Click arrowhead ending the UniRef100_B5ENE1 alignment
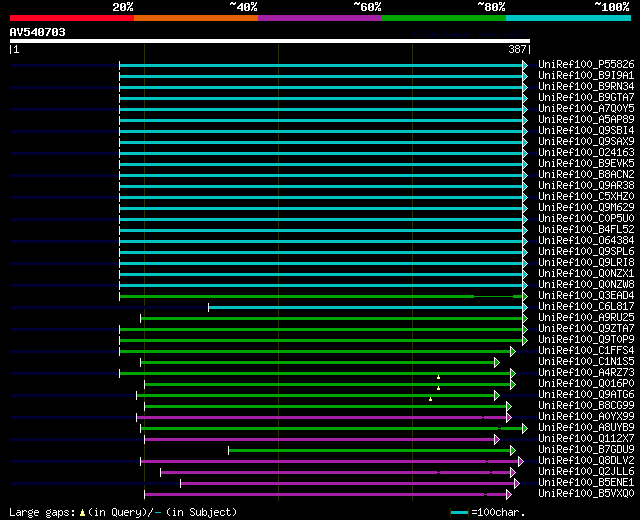640x520 pixels. 517,484
